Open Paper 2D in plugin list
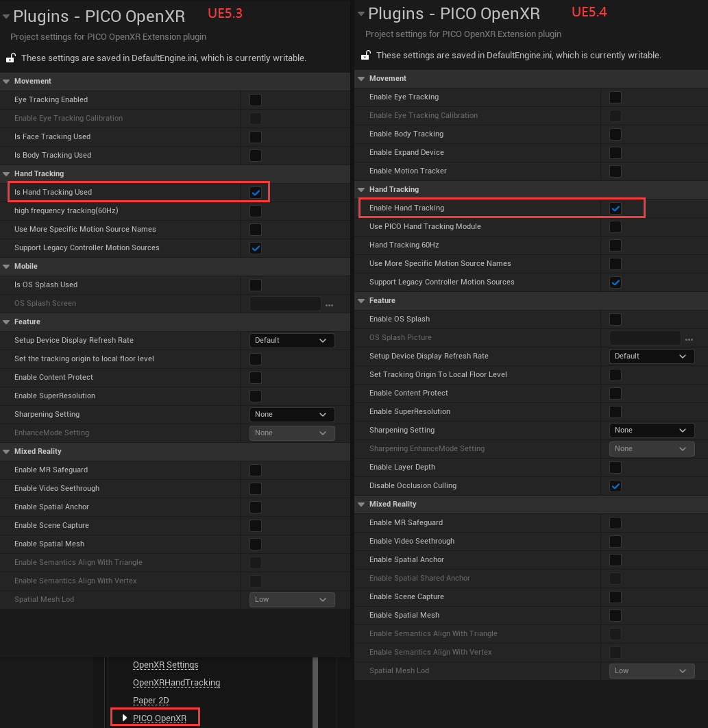This screenshot has height=728, width=708. (151, 700)
